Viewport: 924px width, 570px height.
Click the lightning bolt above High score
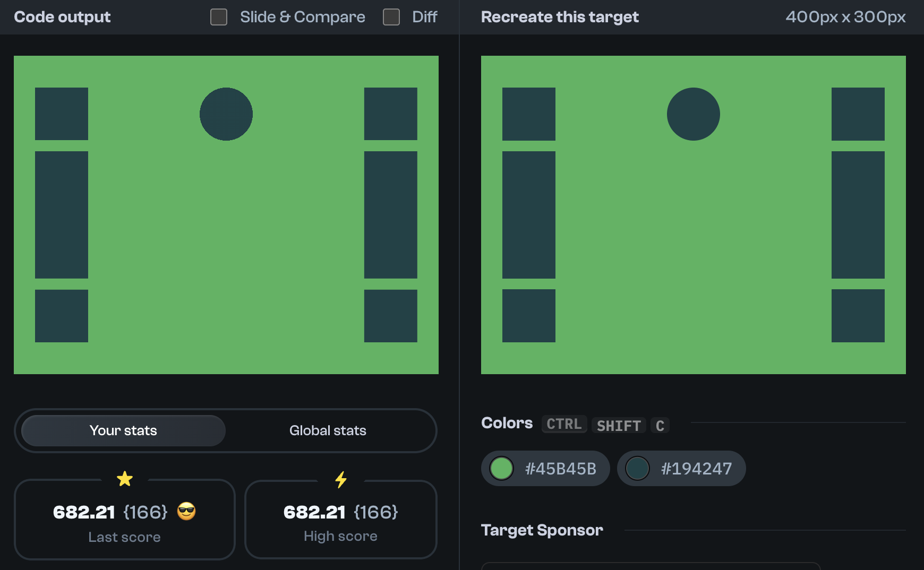[x=340, y=480]
